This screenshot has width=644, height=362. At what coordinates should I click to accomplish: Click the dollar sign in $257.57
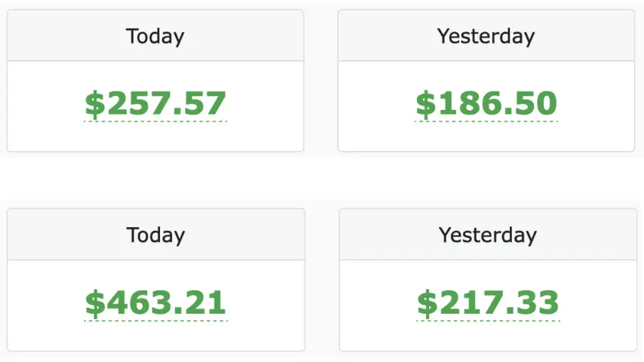[x=94, y=104]
